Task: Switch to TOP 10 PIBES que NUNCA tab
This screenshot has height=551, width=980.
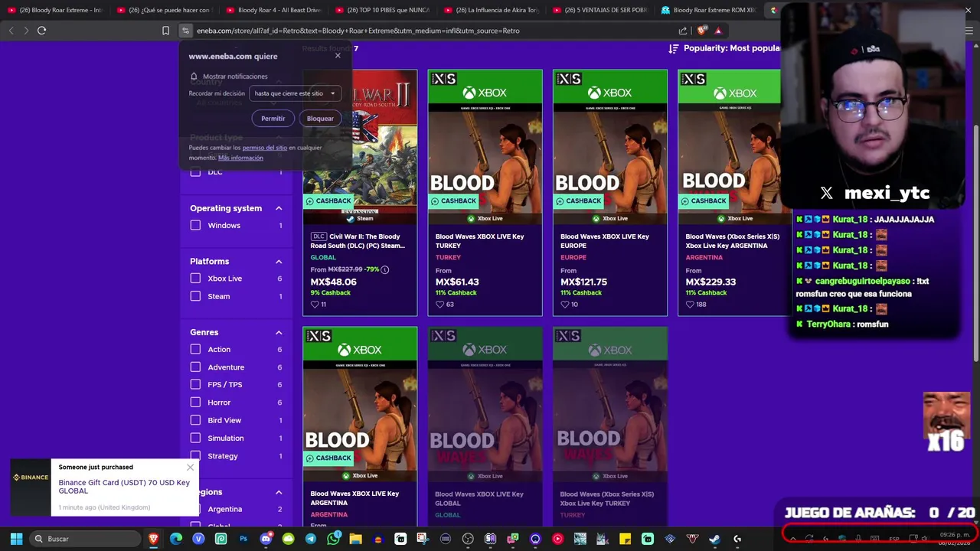Action: (x=383, y=10)
